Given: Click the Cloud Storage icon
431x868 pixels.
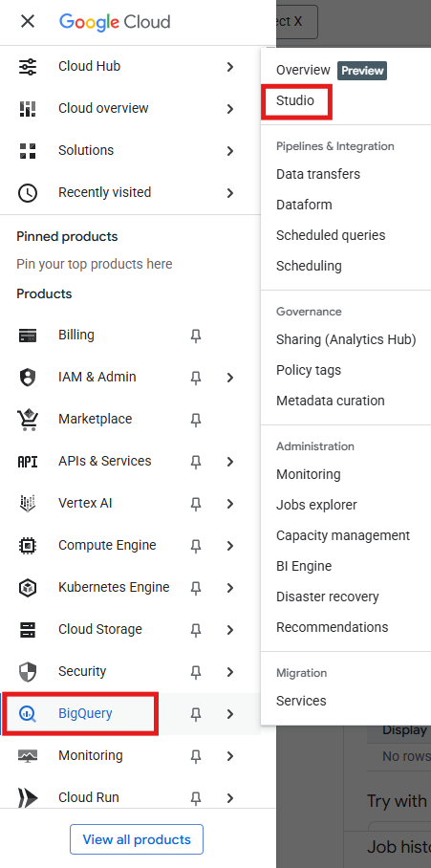Looking at the screenshot, I should 27,629.
